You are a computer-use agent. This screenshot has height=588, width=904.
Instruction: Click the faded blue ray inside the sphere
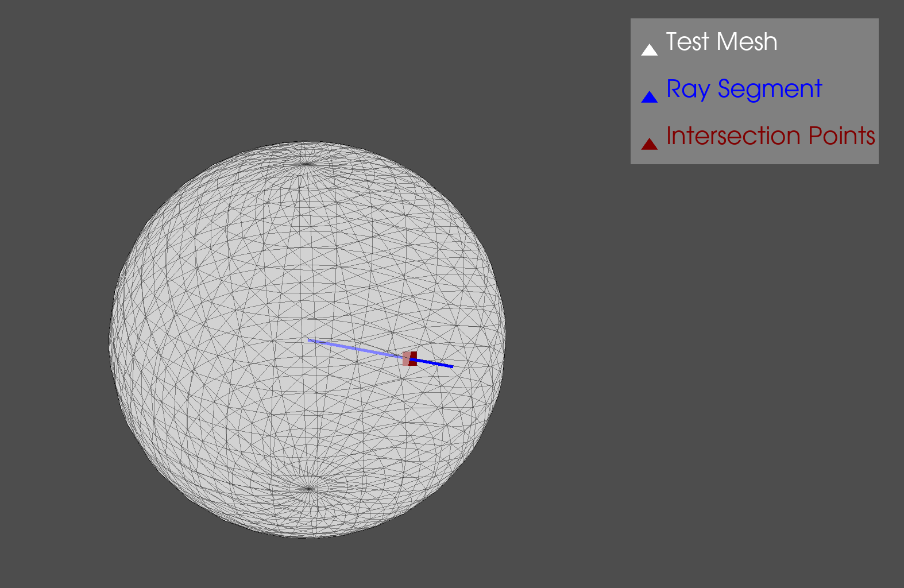tap(356, 349)
